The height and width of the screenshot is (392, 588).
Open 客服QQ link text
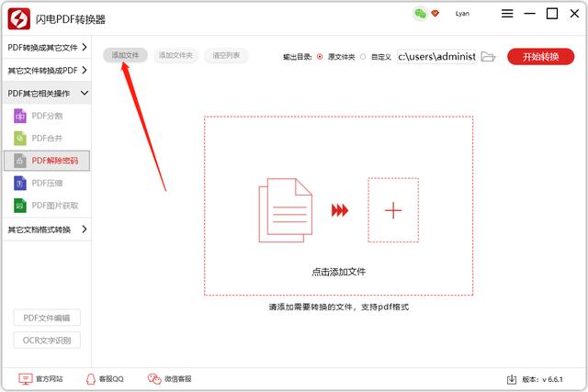click(x=111, y=379)
